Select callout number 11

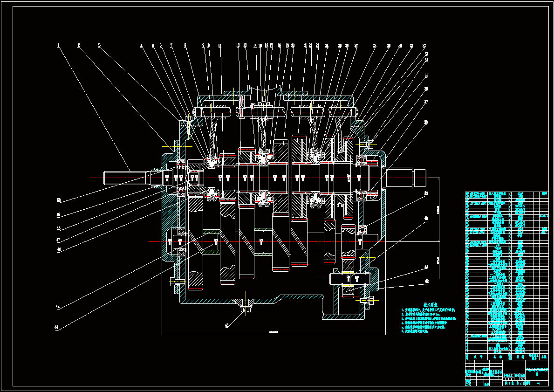tap(220, 46)
